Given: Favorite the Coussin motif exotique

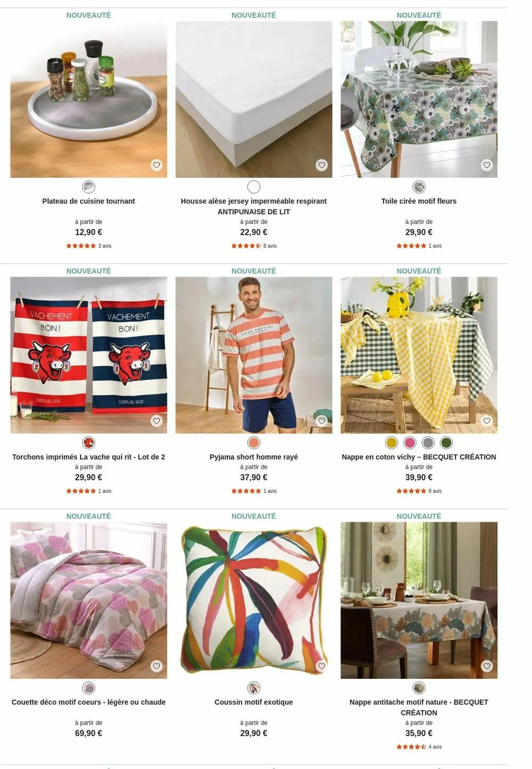Looking at the screenshot, I should [x=322, y=666].
